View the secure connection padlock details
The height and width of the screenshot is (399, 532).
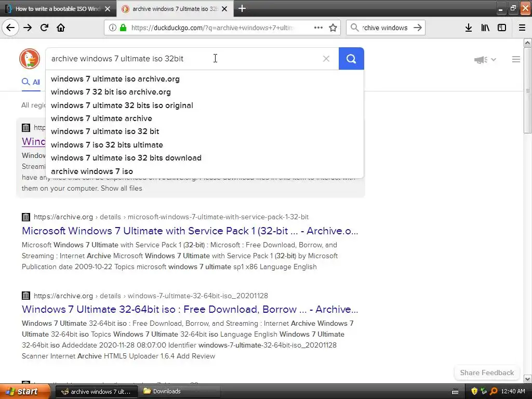point(123,28)
